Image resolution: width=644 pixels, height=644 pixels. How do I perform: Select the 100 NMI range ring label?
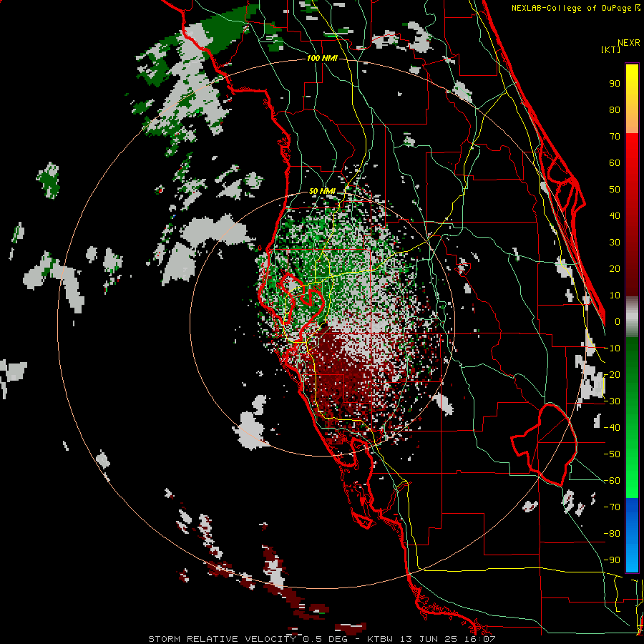tap(322, 59)
